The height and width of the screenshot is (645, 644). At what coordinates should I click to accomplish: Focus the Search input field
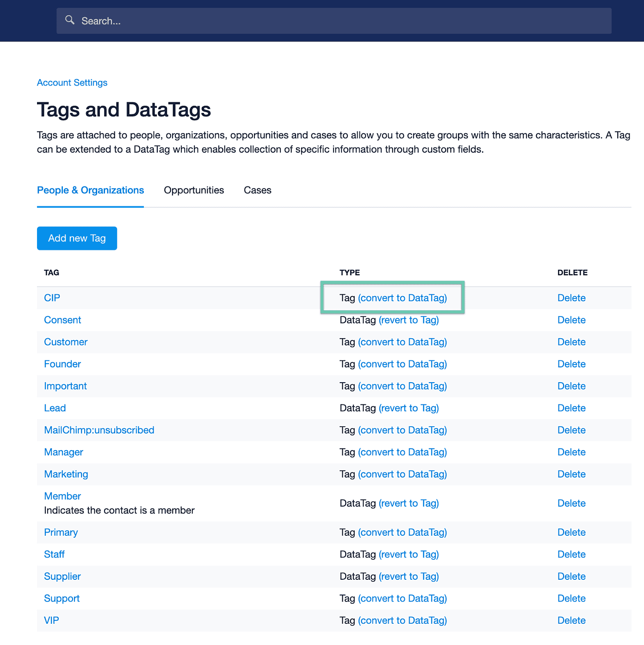(334, 21)
